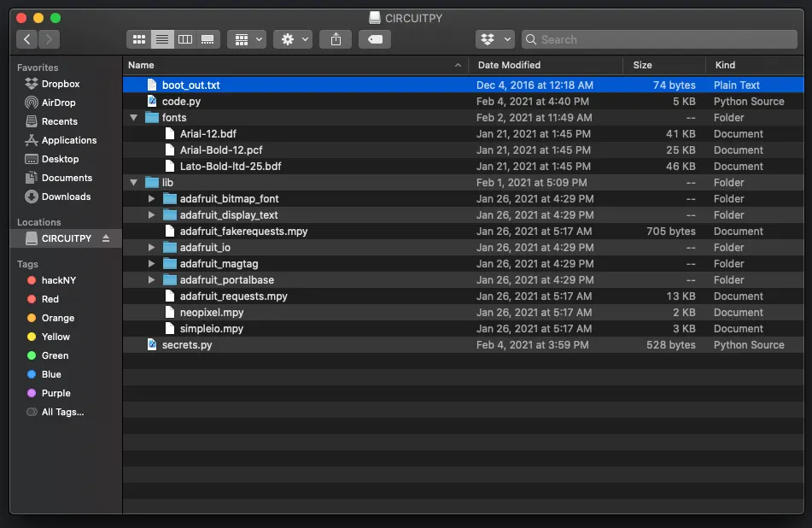
Task: Open the Dropbox toolbar dropdown
Action: point(495,39)
